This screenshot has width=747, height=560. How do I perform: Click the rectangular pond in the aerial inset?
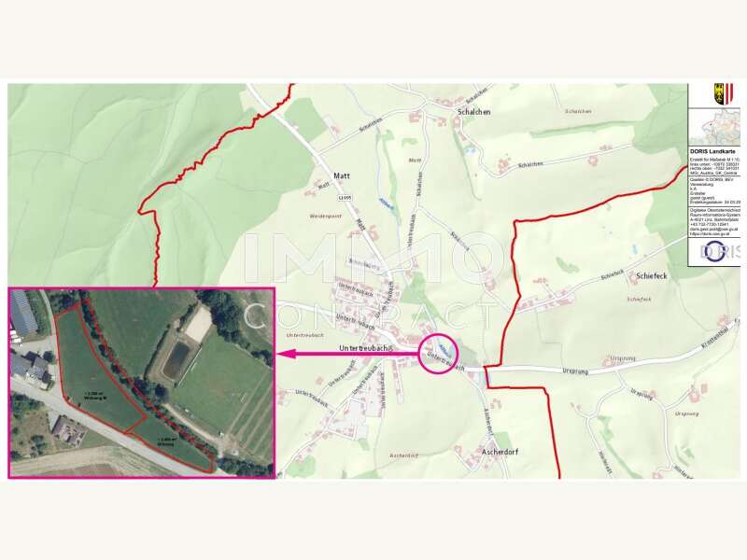tap(177, 359)
